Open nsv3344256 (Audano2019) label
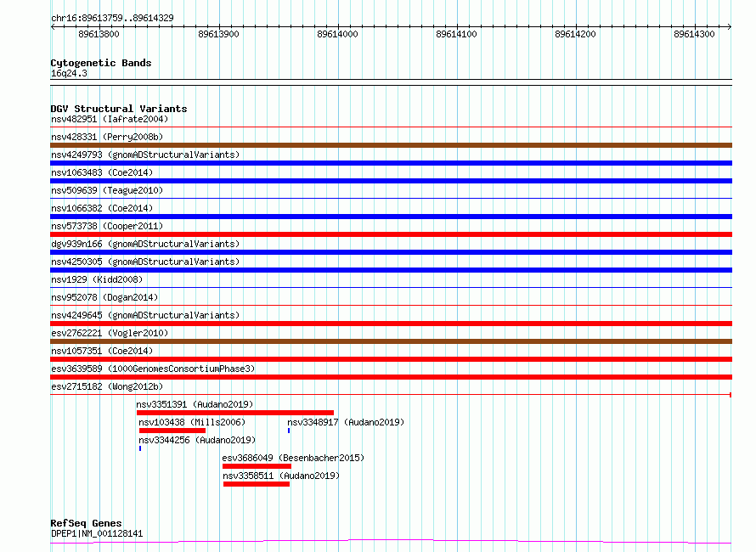Screen dimensions: 756x552 tap(197, 440)
